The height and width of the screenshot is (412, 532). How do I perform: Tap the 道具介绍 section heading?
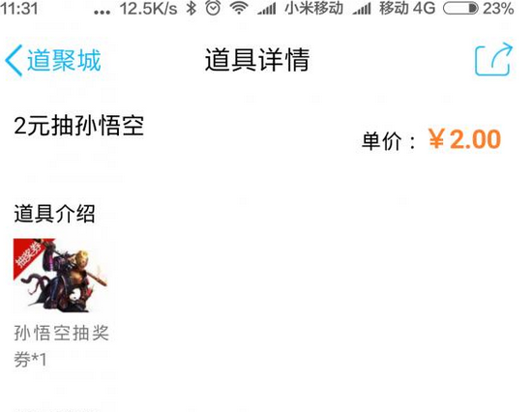point(54,214)
